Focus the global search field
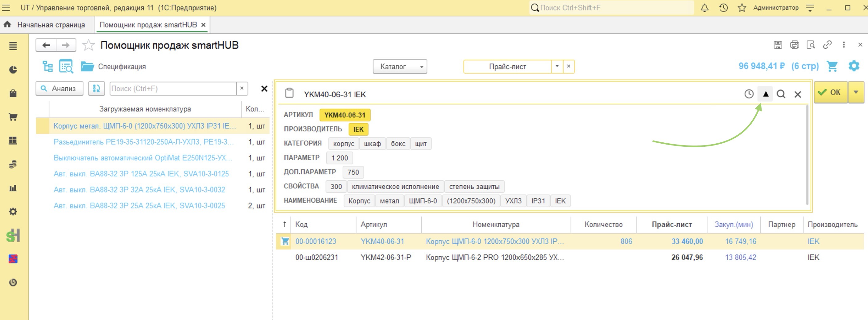The image size is (868, 320). [612, 8]
